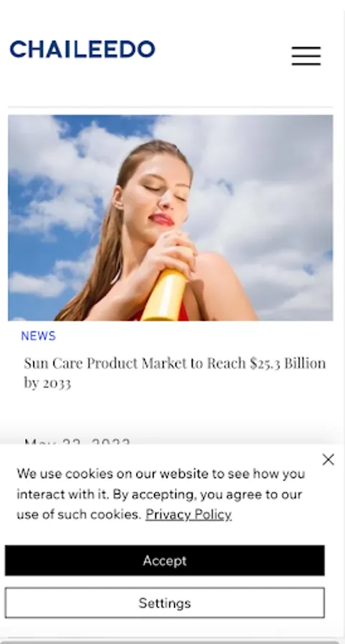Click the partially hidden article date
This screenshot has height=644, width=345.
77,442
